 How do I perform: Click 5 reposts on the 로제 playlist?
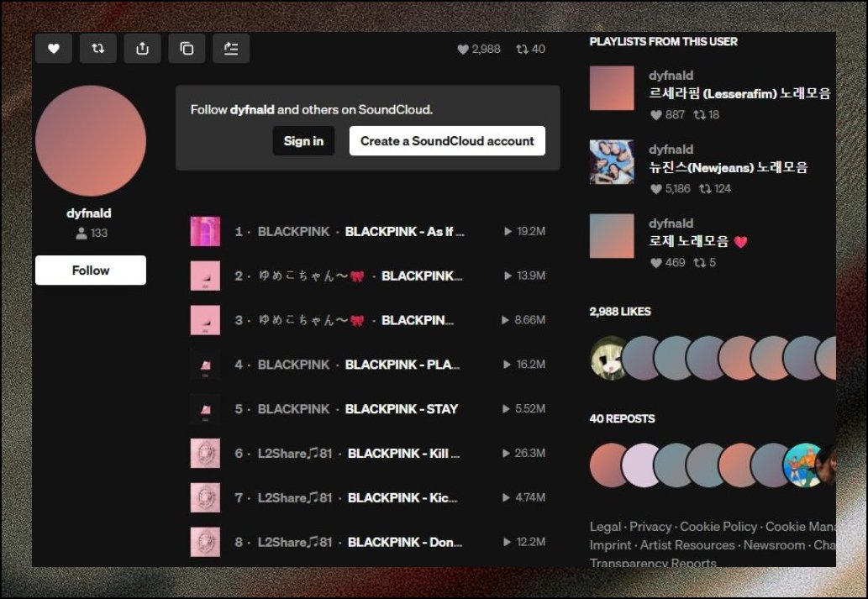[705, 262]
